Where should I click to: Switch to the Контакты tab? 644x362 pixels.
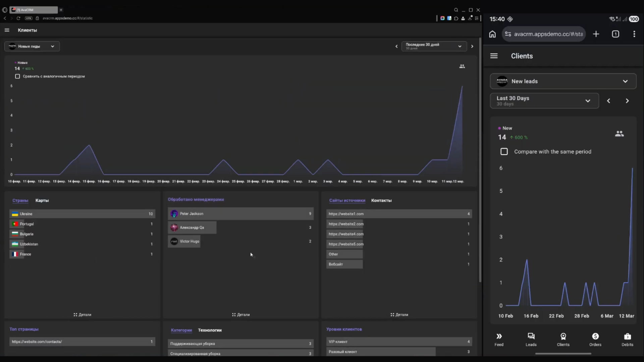click(381, 200)
